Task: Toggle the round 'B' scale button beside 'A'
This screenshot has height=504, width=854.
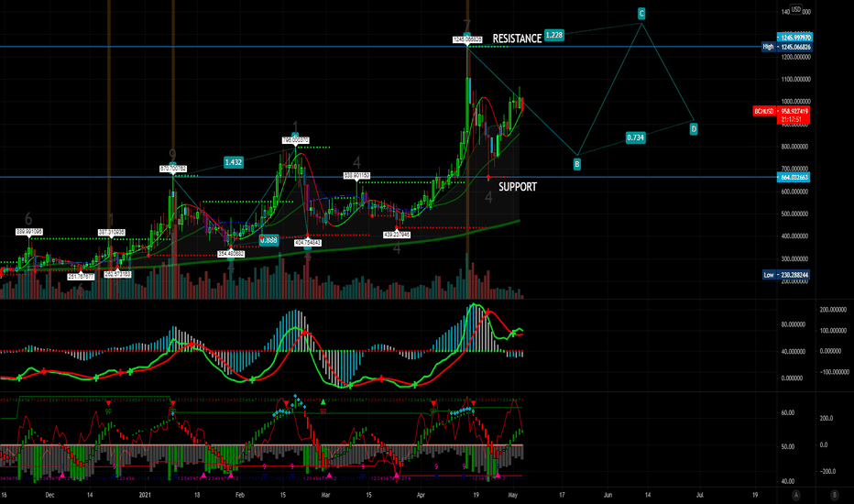Action: 834,495
